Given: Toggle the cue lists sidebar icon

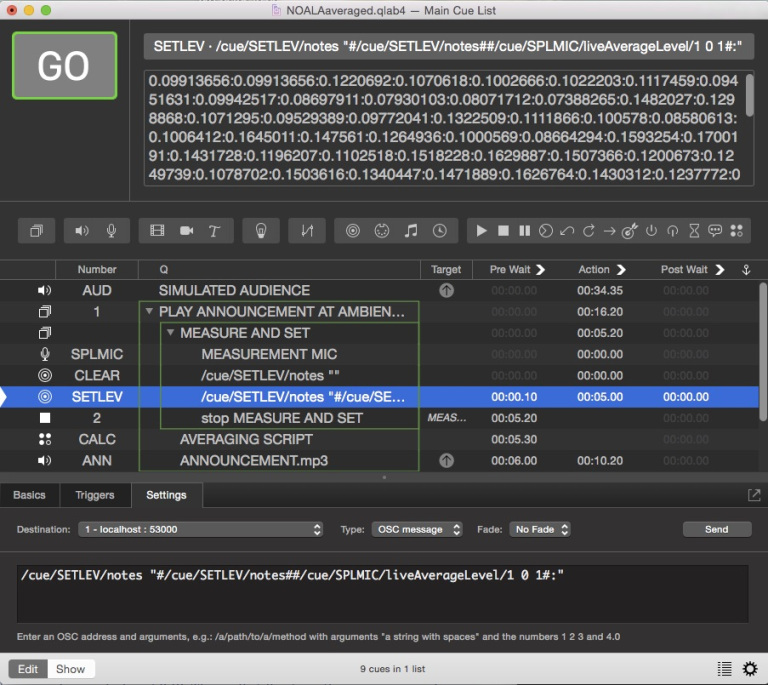Looking at the screenshot, I should [x=724, y=669].
